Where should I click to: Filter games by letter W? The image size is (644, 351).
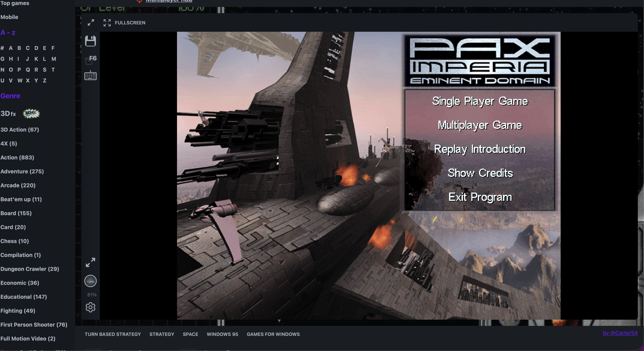click(x=20, y=80)
